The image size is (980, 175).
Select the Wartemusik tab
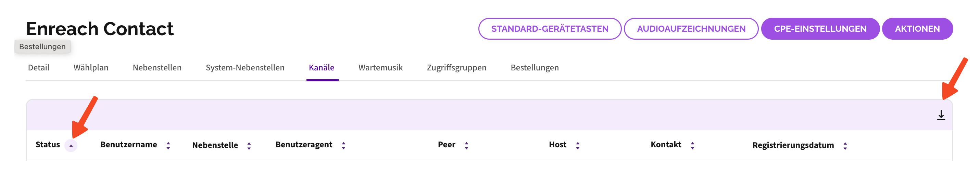380,68
